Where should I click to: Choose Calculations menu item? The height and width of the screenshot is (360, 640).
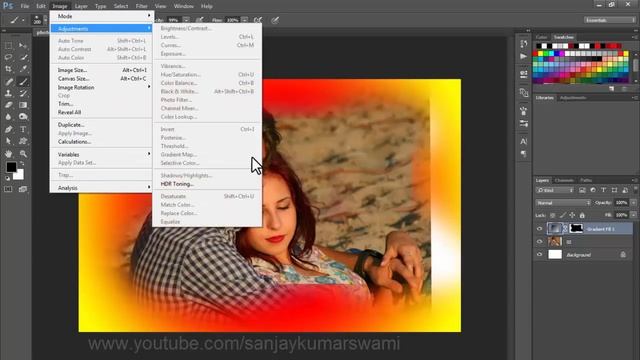point(101,142)
